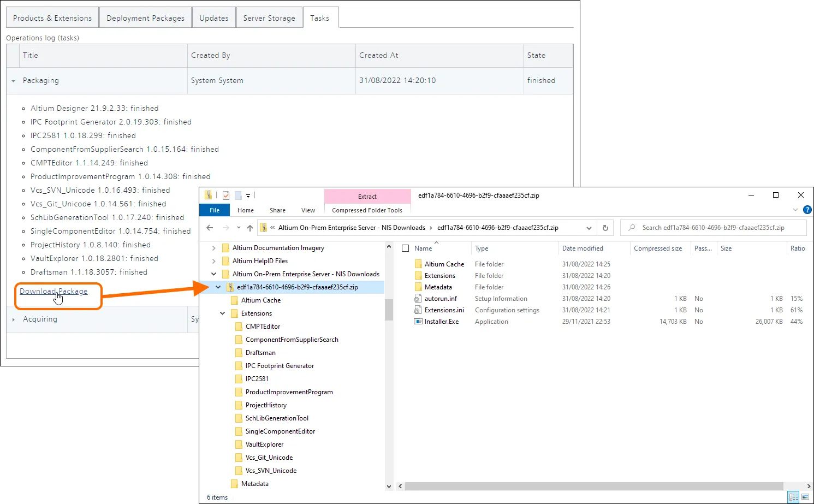Viewport: 814px width, 504px height.
Task: Select the Altium Cache folder in file list
Action: pyautogui.click(x=444, y=264)
